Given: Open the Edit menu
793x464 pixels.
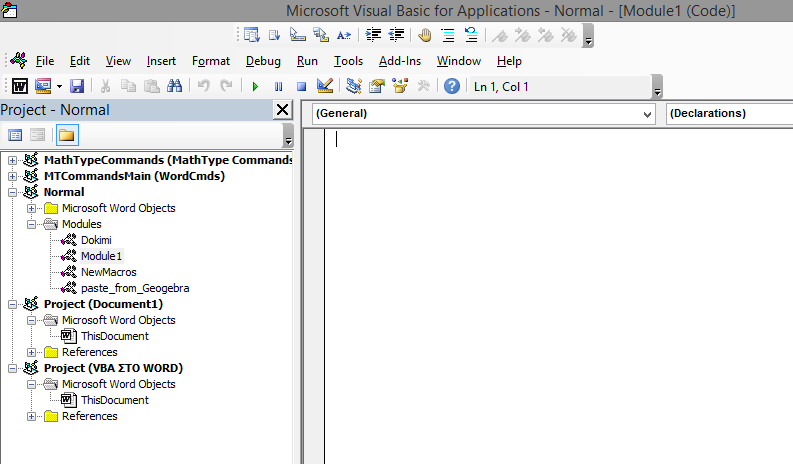Looking at the screenshot, I should (x=79, y=61).
